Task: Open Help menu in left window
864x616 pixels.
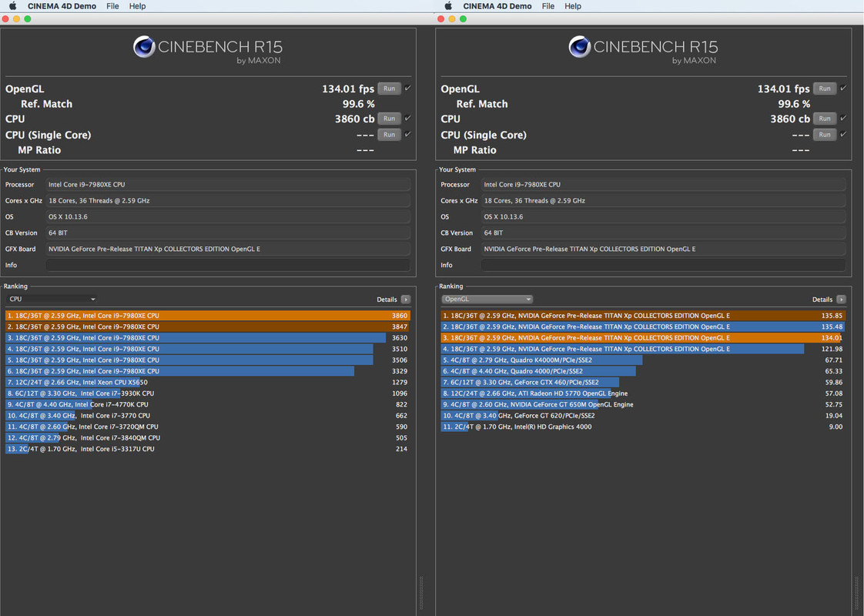Action: 137,6
